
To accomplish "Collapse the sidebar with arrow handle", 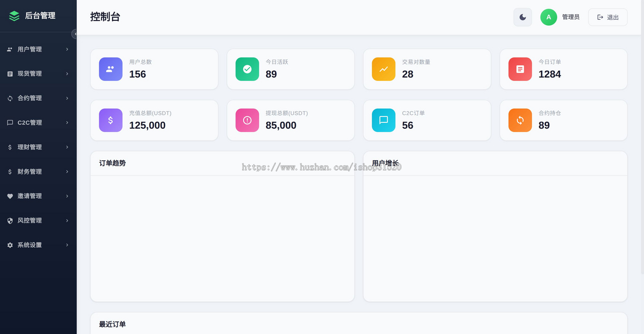I will (x=75, y=34).
